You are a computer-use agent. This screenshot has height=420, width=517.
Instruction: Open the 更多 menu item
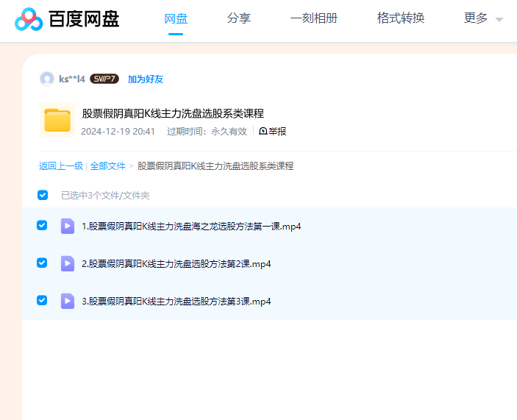pyautogui.click(x=476, y=18)
